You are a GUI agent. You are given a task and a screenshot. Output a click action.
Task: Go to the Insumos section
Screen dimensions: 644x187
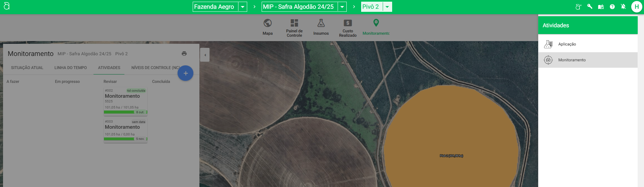point(321,23)
